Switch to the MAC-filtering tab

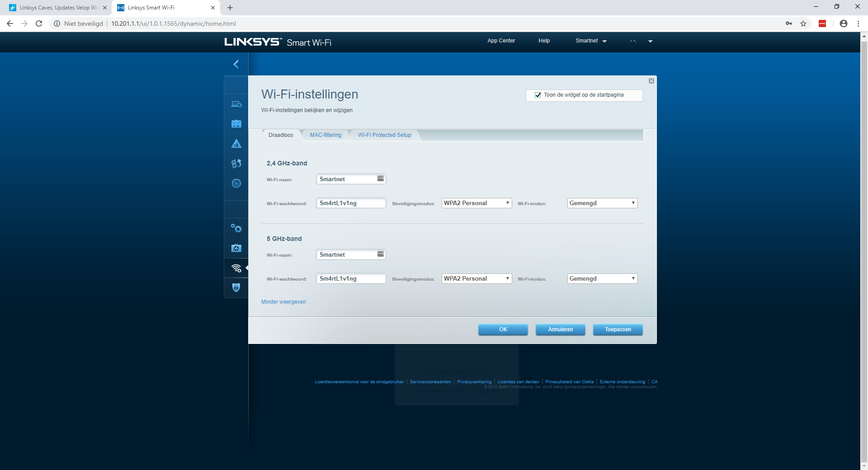point(325,135)
